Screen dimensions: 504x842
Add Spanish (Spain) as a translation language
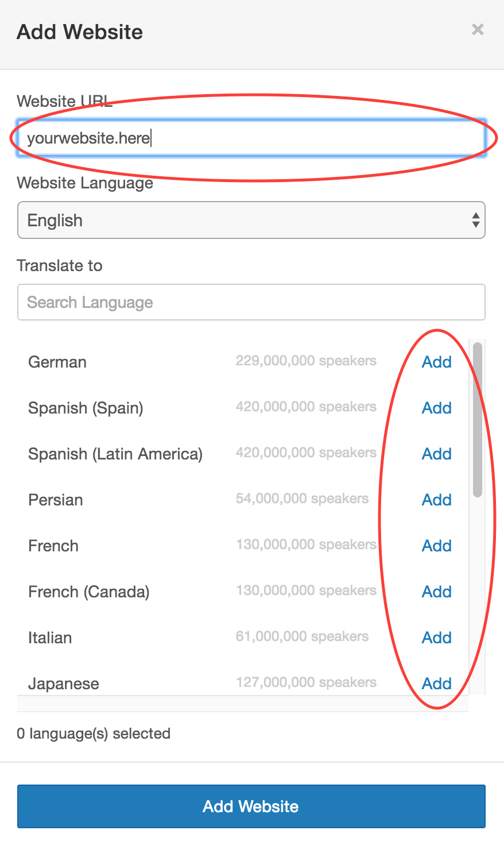point(436,408)
